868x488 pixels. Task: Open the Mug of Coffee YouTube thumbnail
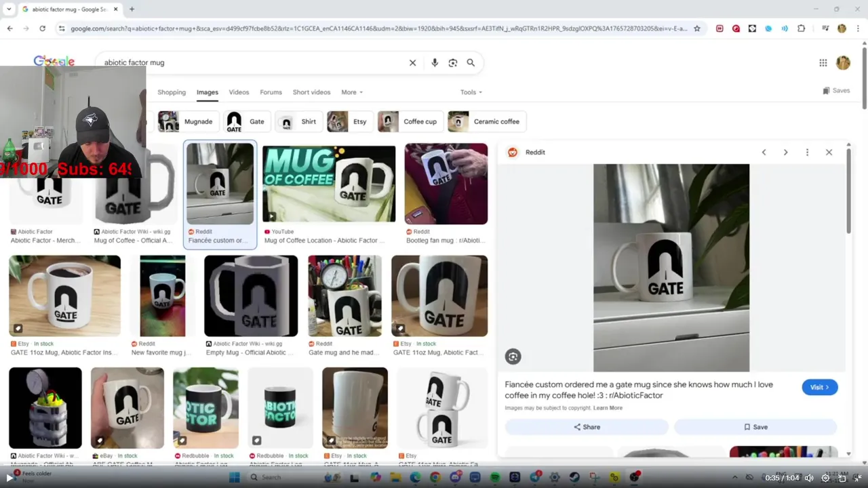click(329, 184)
